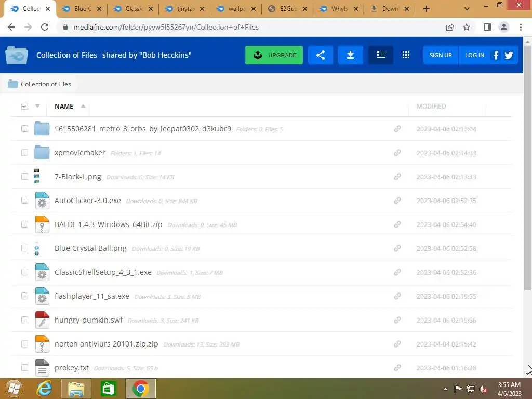This screenshot has height=399, width=532.
Task: Open new browser tab with plus button
Action: tap(427, 9)
